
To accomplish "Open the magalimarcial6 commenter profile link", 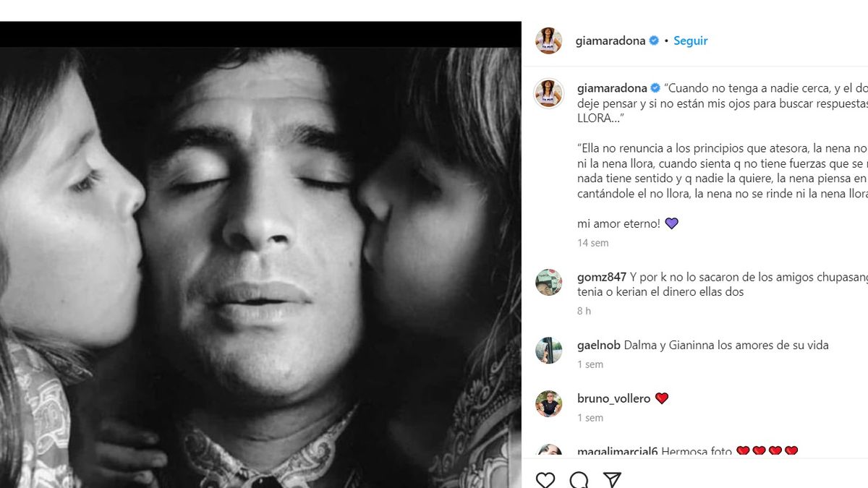I will [616, 452].
